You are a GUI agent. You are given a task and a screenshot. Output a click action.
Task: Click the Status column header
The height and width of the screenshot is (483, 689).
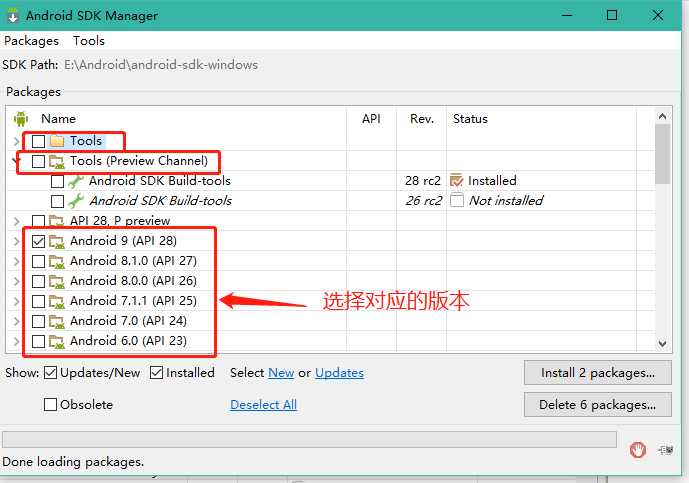[470, 119]
